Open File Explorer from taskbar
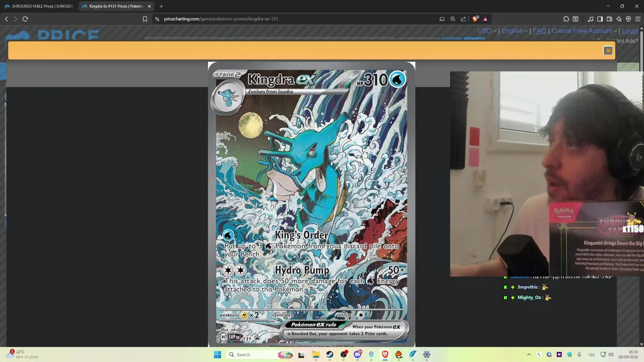Image resolution: width=644 pixels, height=362 pixels. click(316, 355)
